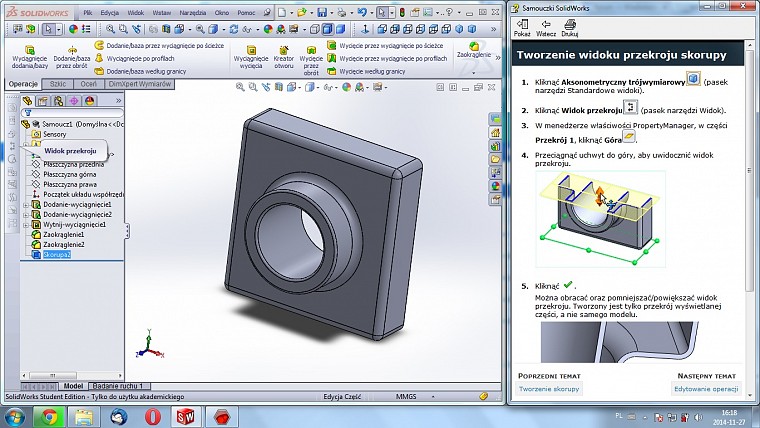Click the Zaokrąglenie fillet tool
760x428 pixels.
474,50
